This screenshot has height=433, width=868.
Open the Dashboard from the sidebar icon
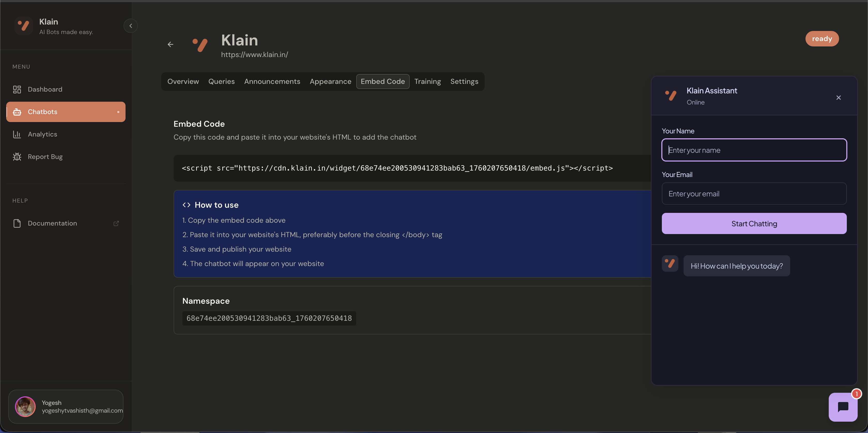17,89
